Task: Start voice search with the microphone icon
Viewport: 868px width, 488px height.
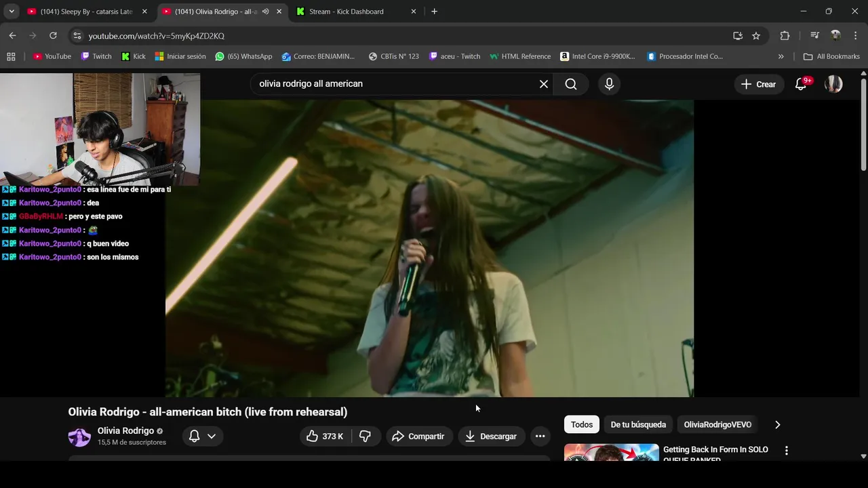Action: [x=609, y=84]
